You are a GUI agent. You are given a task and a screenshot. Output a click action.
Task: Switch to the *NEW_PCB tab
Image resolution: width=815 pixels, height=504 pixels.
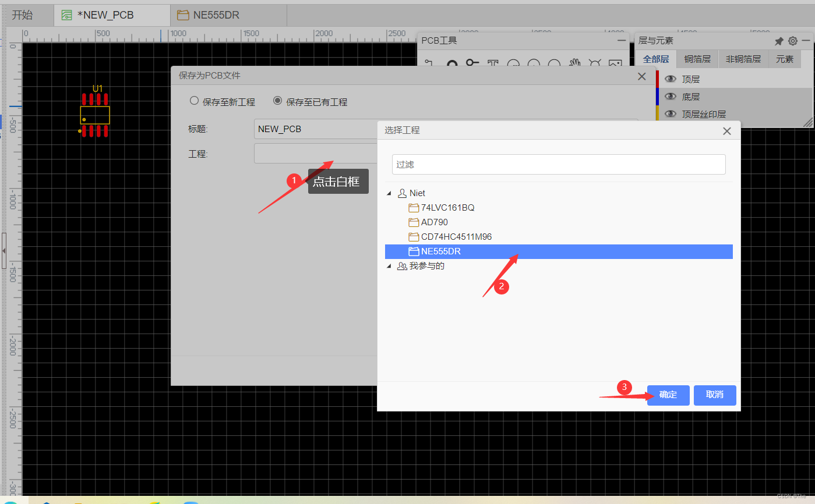pyautogui.click(x=111, y=15)
